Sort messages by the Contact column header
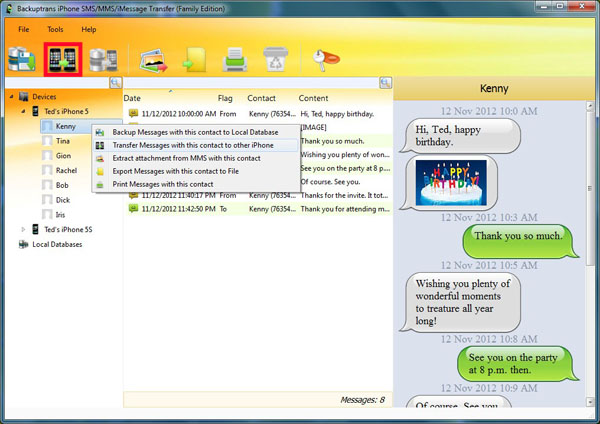The width and height of the screenshot is (600, 424). [261, 98]
